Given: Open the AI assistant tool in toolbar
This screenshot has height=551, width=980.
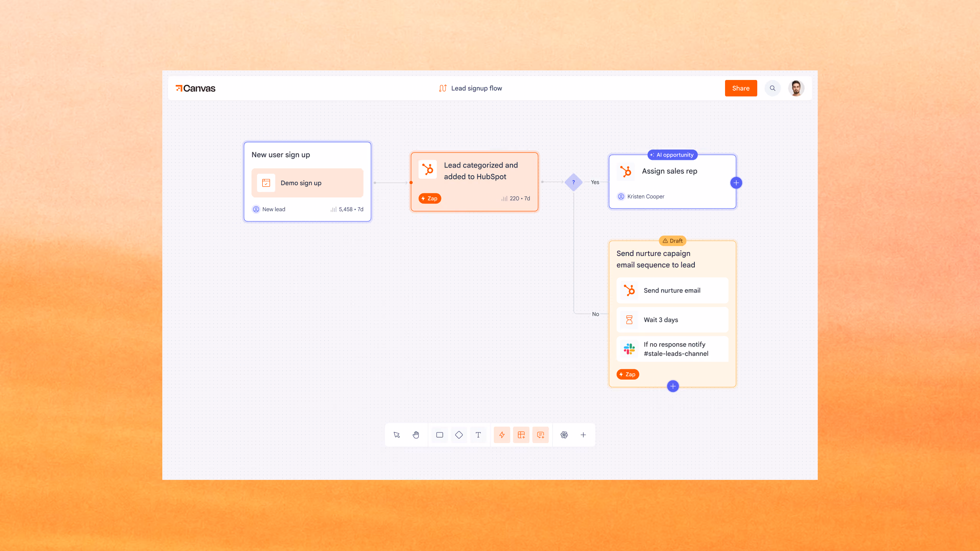Looking at the screenshot, I should 564,435.
